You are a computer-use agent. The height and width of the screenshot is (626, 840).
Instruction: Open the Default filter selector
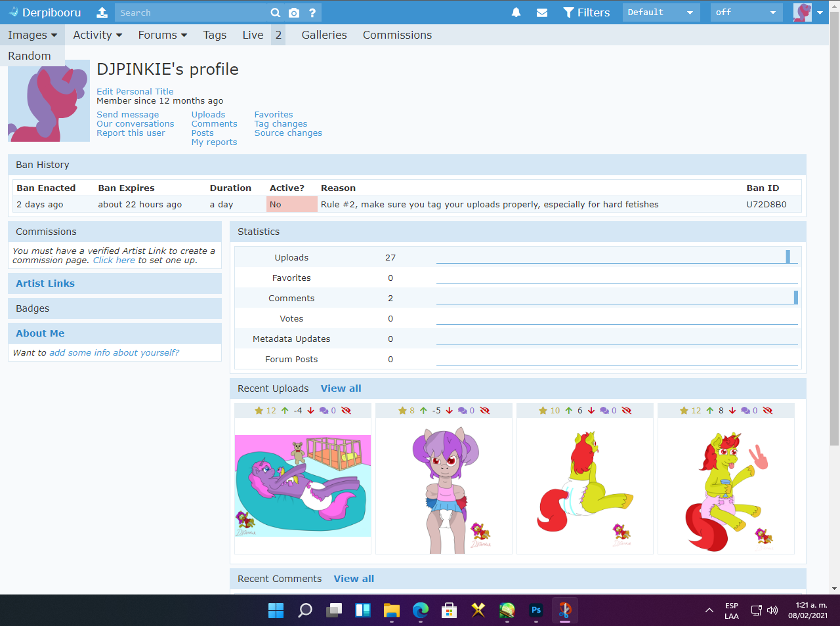661,12
